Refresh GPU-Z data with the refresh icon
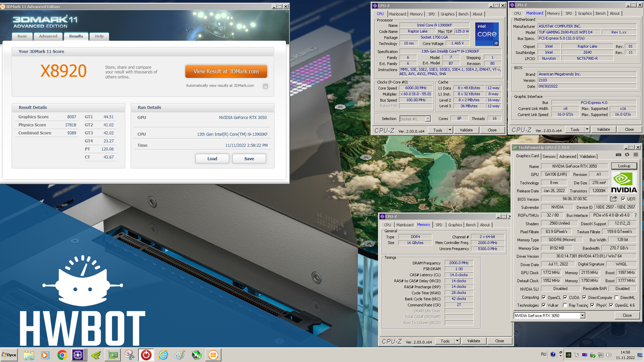The image size is (644, 362). (x=627, y=155)
